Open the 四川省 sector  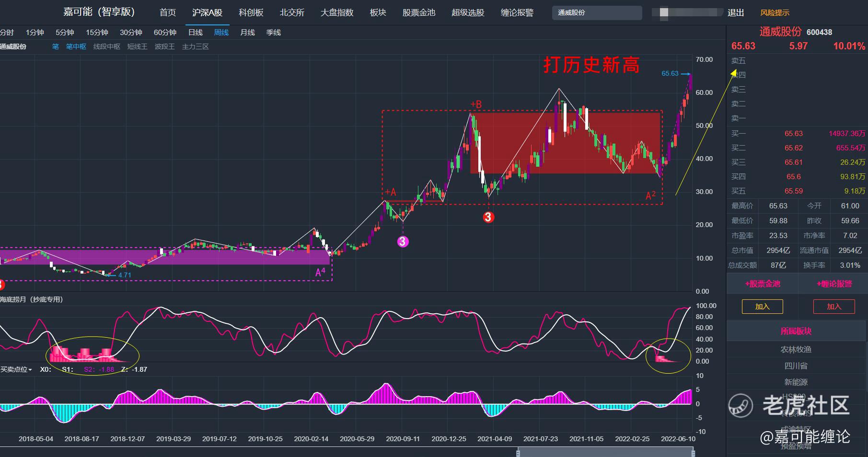point(796,366)
